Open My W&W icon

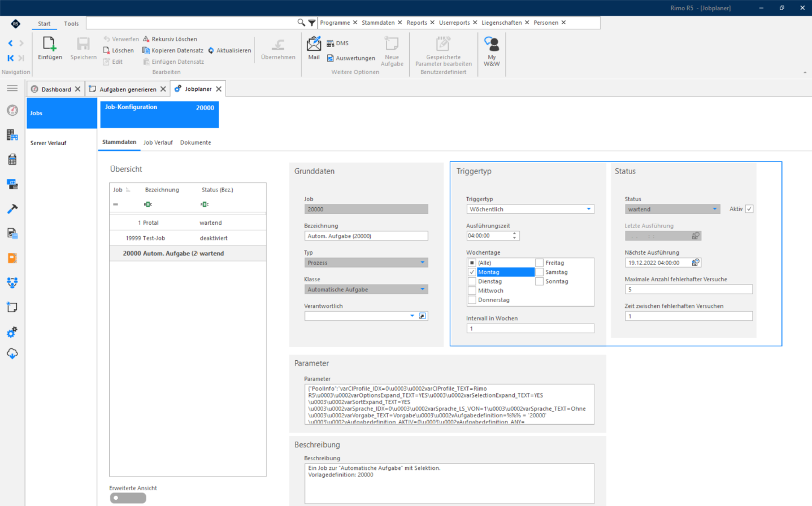click(x=492, y=44)
